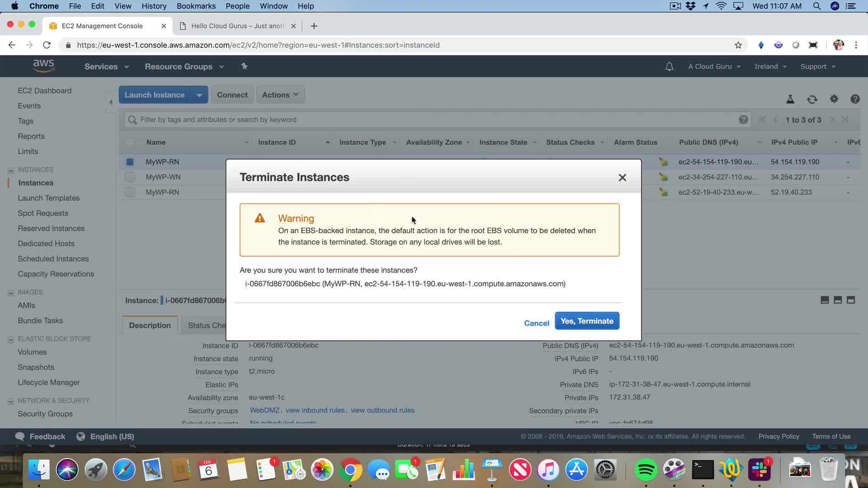Image resolution: width=868 pixels, height=488 pixels.
Task: Open the Description tab
Action: (x=150, y=325)
